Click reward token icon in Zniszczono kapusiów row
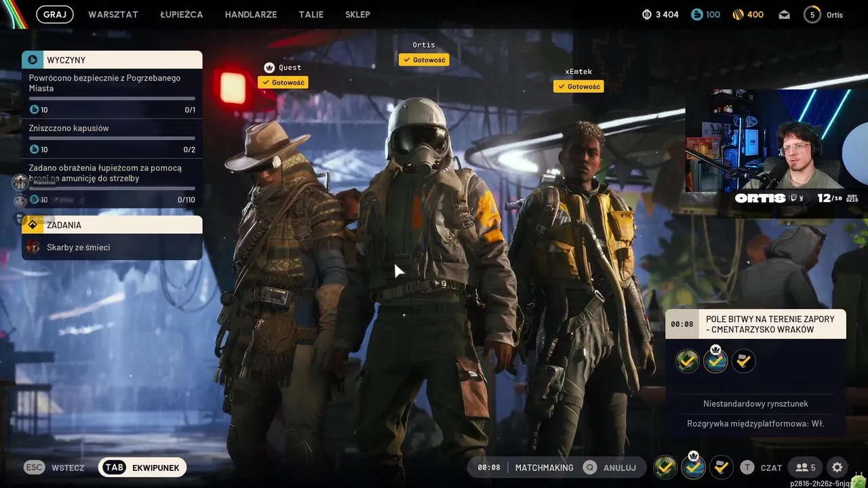 pos(34,149)
